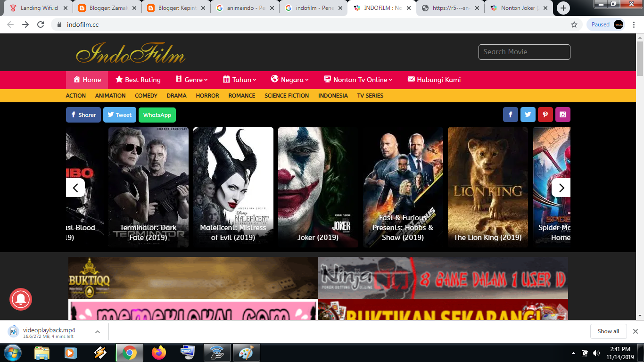Open a new browser tab
This screenshot has height=362, width=644.
tap(563, 8)
